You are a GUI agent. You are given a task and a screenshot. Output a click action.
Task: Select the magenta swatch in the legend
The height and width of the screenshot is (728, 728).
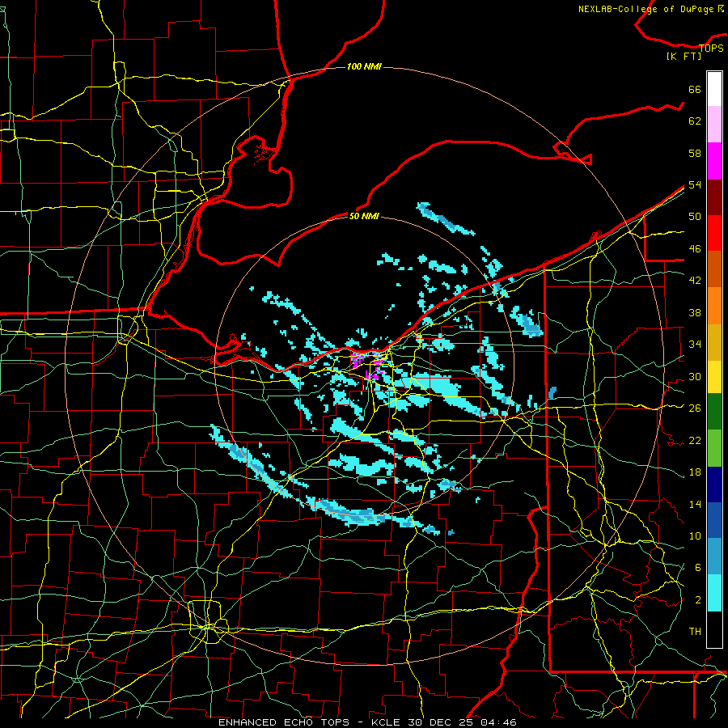coord(714,161)
